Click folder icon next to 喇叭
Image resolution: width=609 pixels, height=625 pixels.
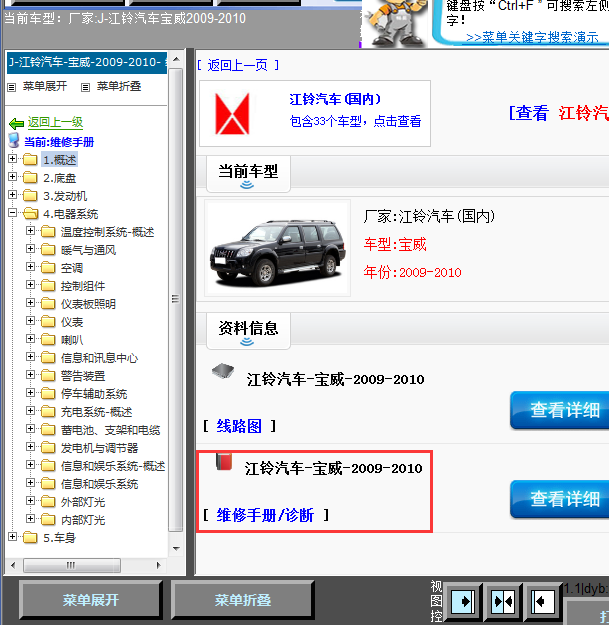click(x=48, y=340)
